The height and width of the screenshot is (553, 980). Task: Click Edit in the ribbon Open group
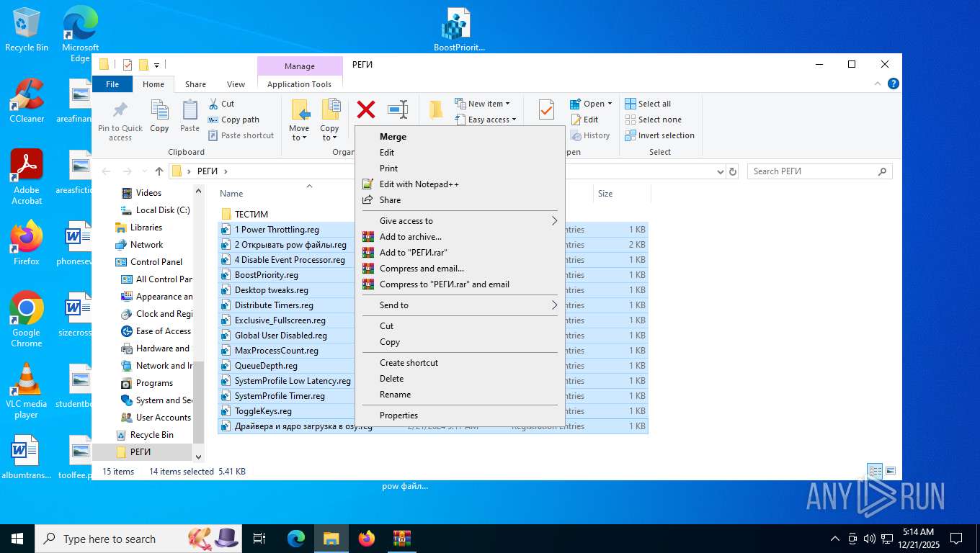(x=584, y=120)
